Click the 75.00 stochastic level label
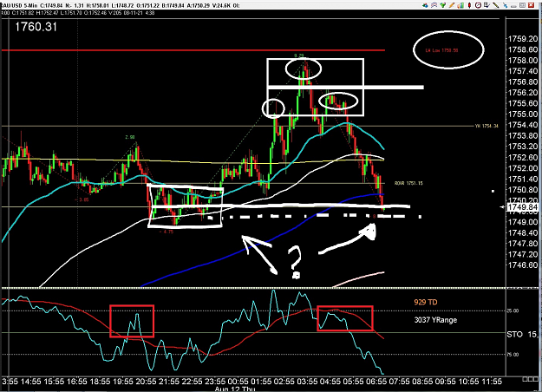This screenshot has height=392, width=542. [513, 355]
